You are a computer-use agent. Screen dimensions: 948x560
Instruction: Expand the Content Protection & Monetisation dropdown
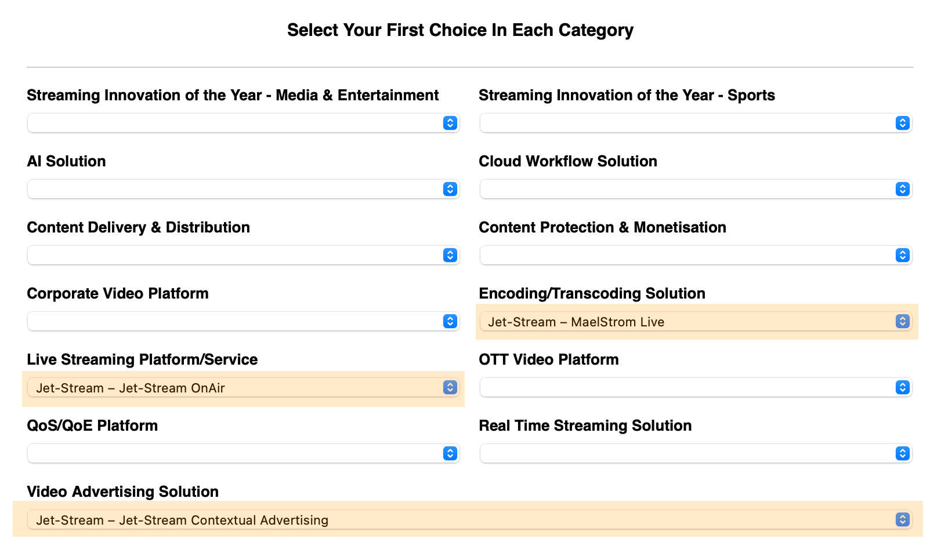[695, 255]
